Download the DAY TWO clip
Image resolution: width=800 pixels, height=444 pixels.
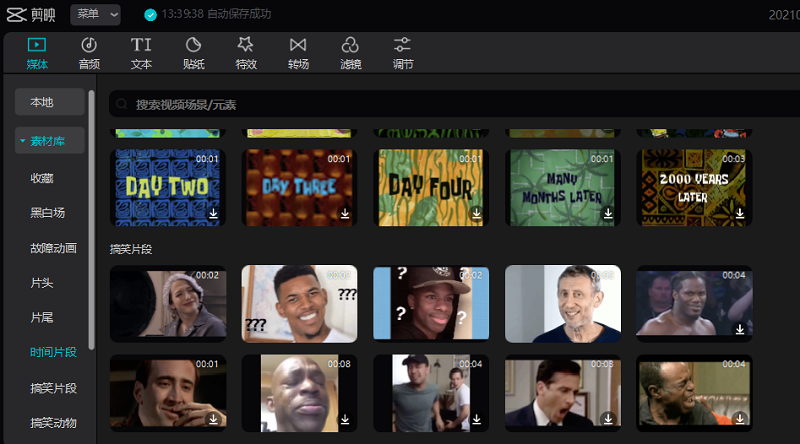point(213,213)
